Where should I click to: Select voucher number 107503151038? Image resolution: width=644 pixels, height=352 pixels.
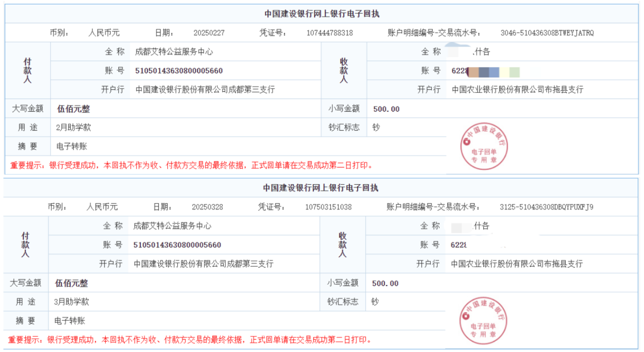329,207
